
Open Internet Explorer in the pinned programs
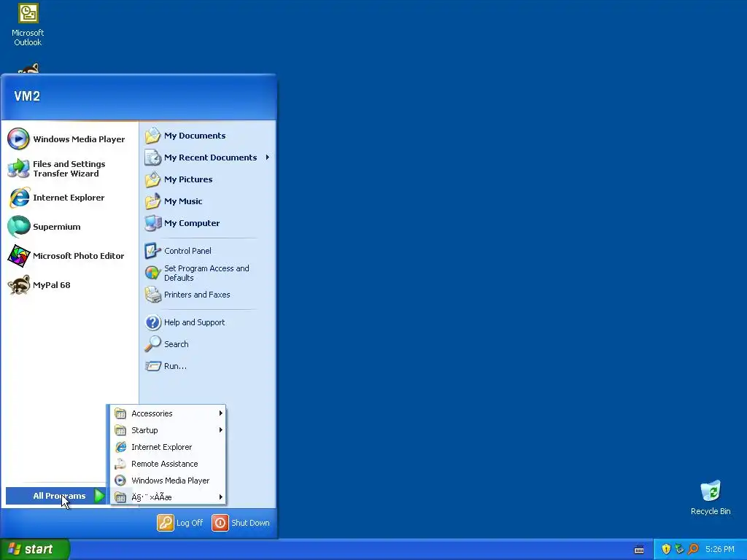click(x=69, y=198)
